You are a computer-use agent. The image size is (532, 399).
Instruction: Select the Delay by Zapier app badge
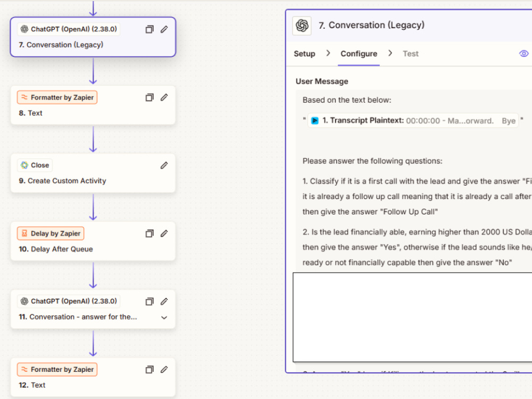[51, 234]
